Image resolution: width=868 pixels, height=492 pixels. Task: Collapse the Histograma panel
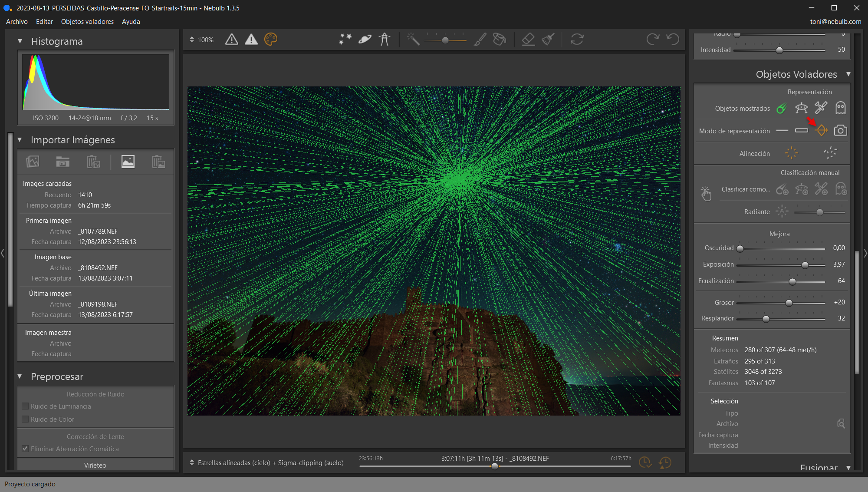coord(20,41)
